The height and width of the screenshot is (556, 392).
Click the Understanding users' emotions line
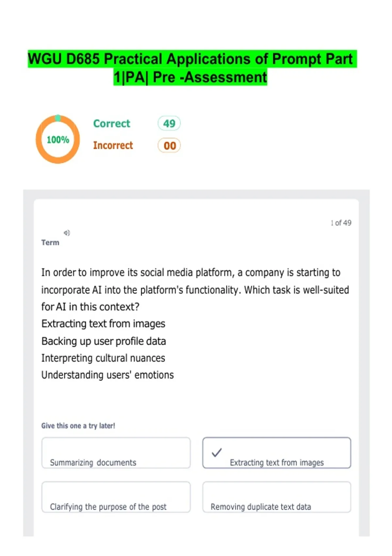tap(107, 375)
